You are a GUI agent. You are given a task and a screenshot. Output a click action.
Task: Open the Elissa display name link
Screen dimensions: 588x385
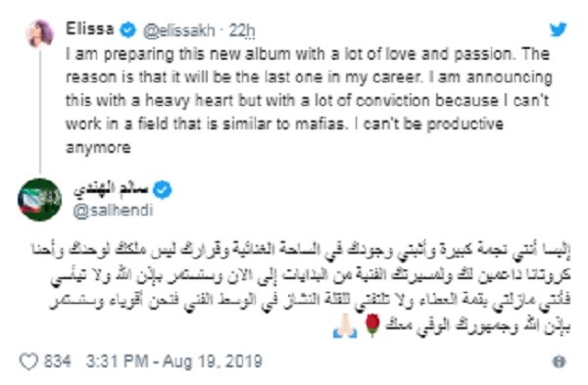coord(89,29)
